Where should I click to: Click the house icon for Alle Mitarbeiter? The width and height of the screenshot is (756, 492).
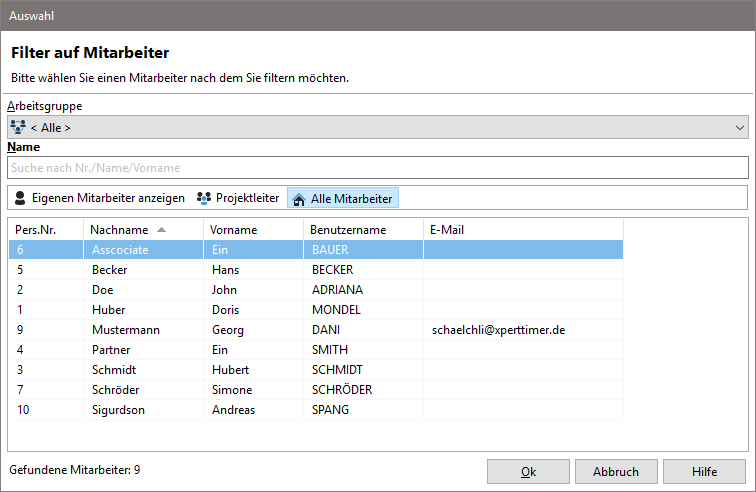(x=298, y=198)
